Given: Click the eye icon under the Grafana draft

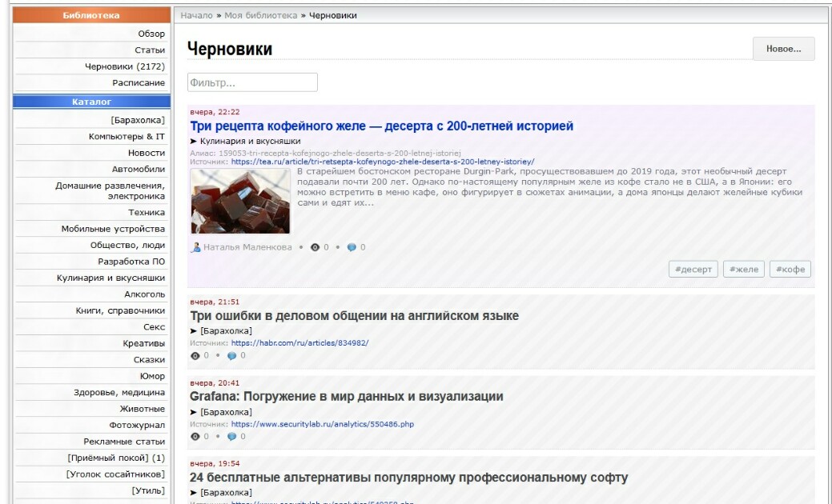Looking at the screenshot, I should point(195,438).
